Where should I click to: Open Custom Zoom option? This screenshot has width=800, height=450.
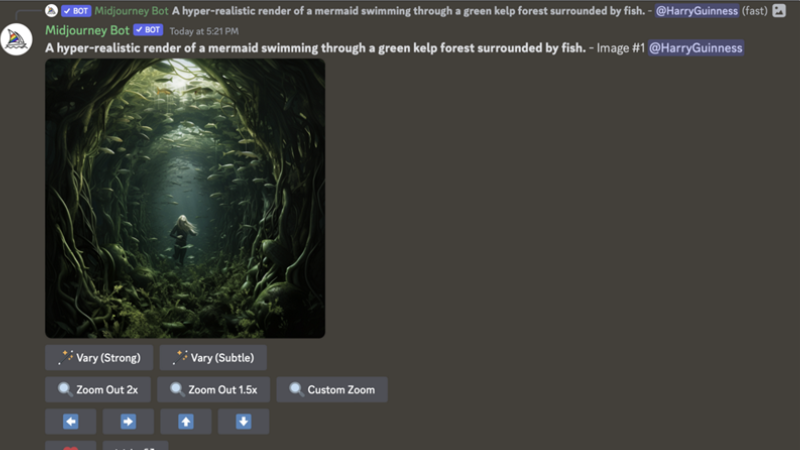point(332,390)
